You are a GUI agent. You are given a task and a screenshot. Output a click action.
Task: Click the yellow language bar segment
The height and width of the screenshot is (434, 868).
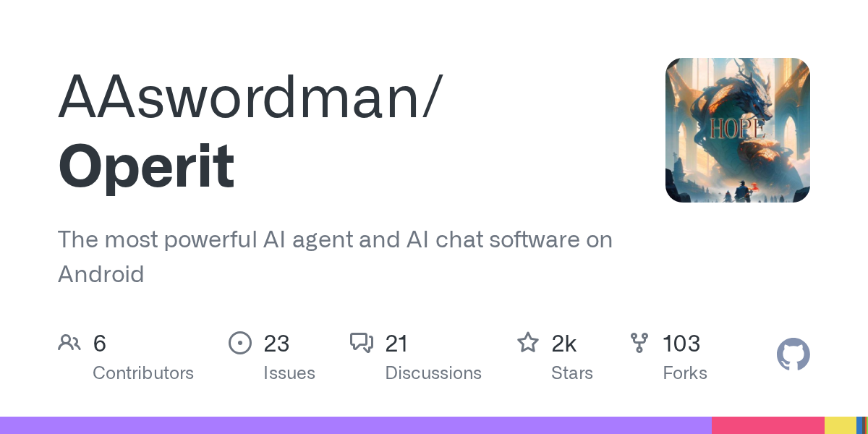coord(840,425)
